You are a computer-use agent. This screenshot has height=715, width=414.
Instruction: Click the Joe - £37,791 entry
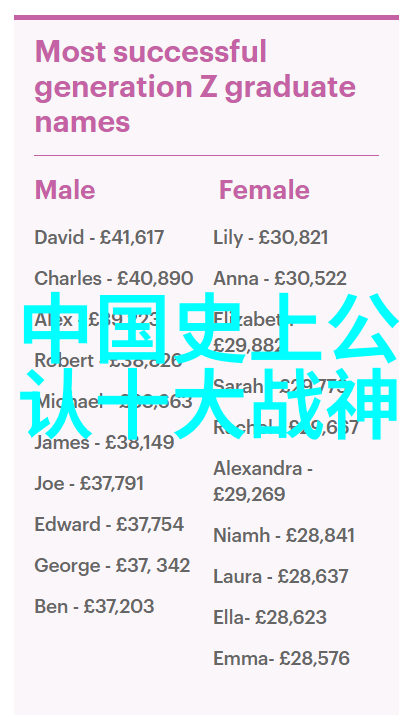click(x=89, y=483)
